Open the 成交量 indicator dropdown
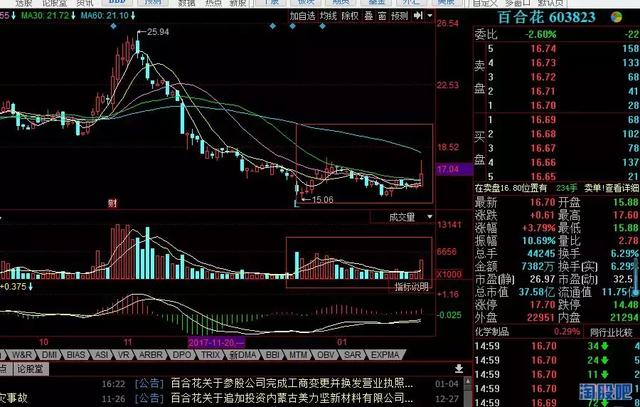 (x=429, y=217)
